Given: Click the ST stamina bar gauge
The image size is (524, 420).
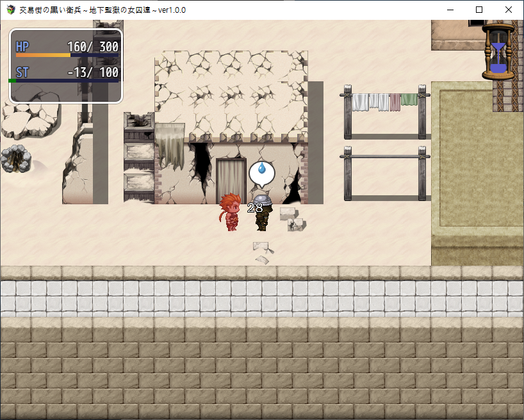Looking at the screenshot, I should [x=63, y=81].
